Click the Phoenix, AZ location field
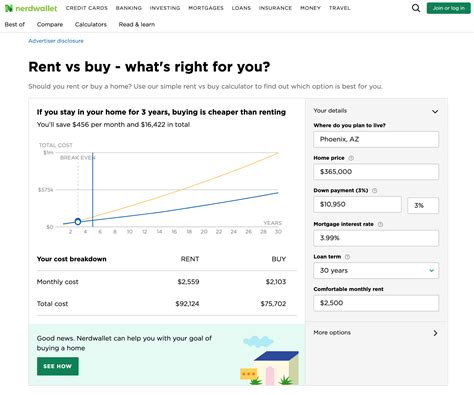The height and width of the screenshot is (395, 474). pos(376,139)
